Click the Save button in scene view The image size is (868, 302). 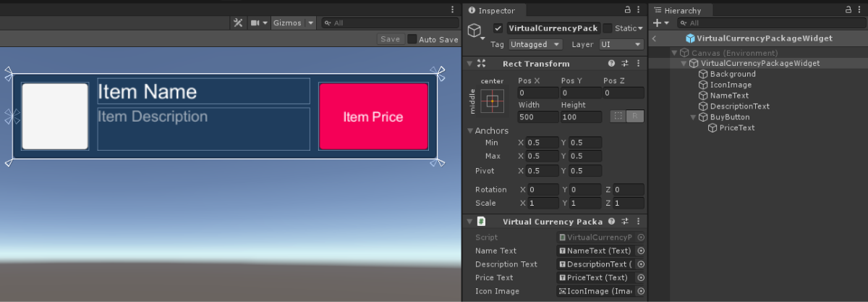pyautogui.click(x=391, y=39)
